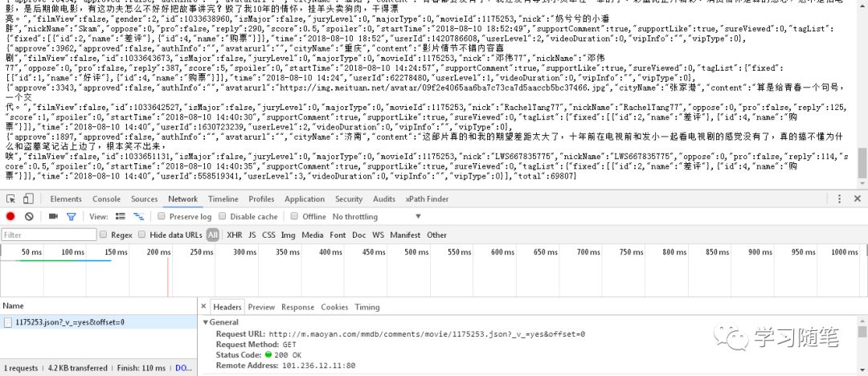Open the Response detail tab

pos(298,307)
